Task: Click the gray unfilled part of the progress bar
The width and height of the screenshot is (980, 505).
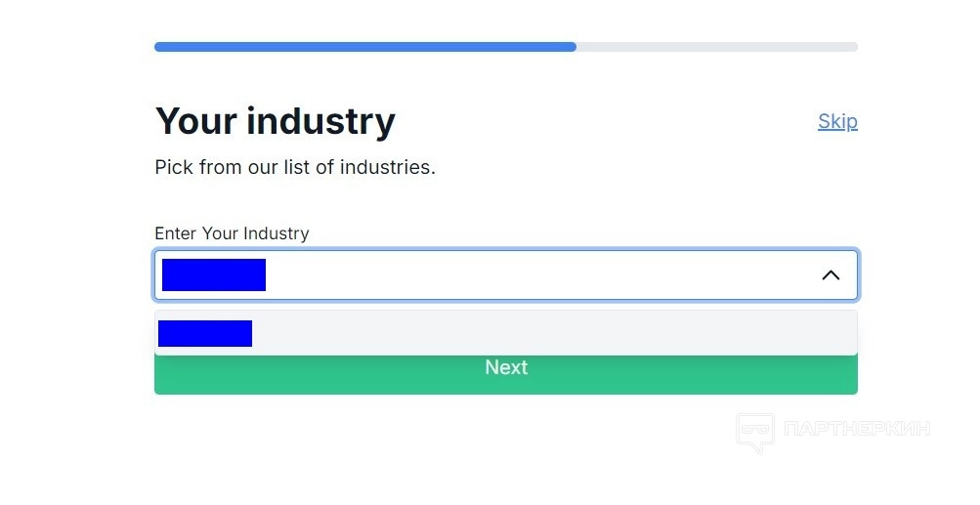Action: point(716,47)
